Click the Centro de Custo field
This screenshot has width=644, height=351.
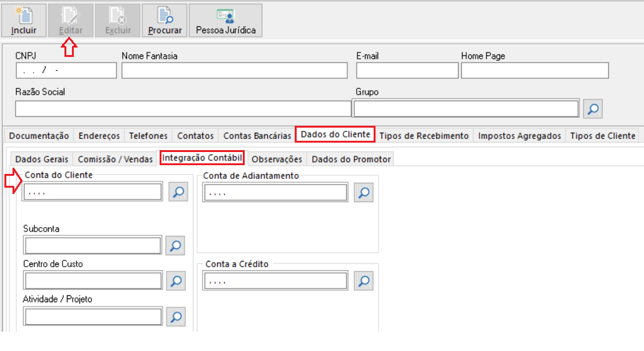point(93,281)
